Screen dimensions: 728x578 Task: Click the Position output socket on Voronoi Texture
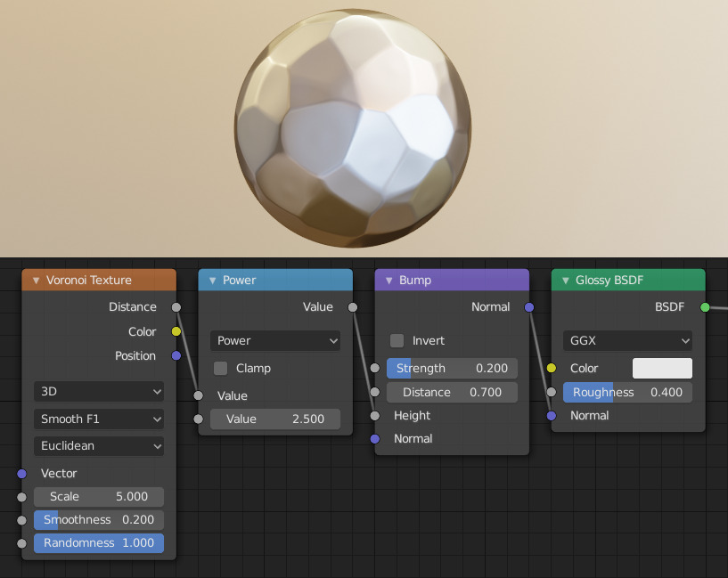point(176,355)
